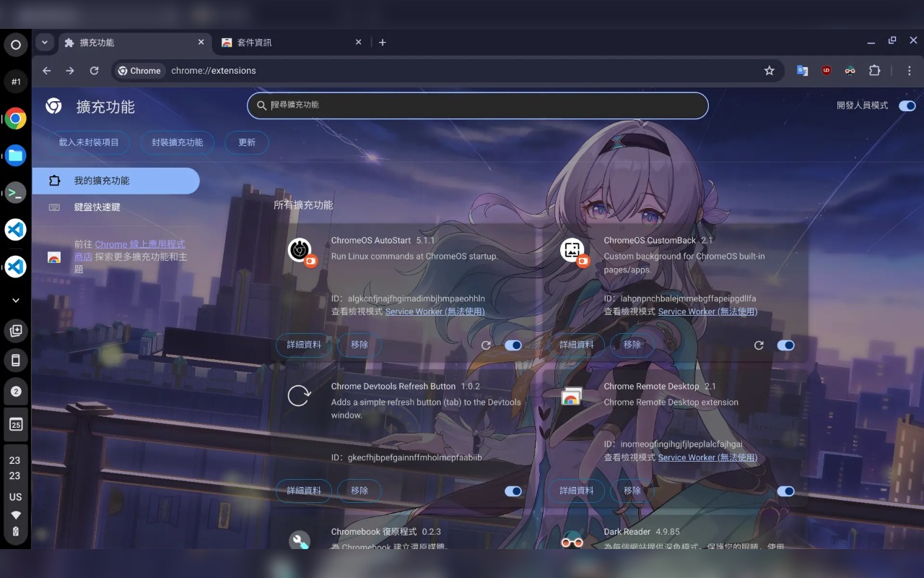Open the first VS Code shelf icon
924x578 pixels.
coord(16,229)
